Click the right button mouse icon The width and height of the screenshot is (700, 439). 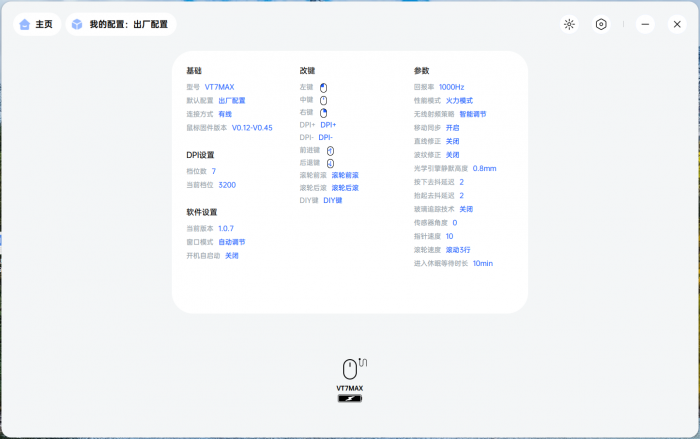point(324,113)
